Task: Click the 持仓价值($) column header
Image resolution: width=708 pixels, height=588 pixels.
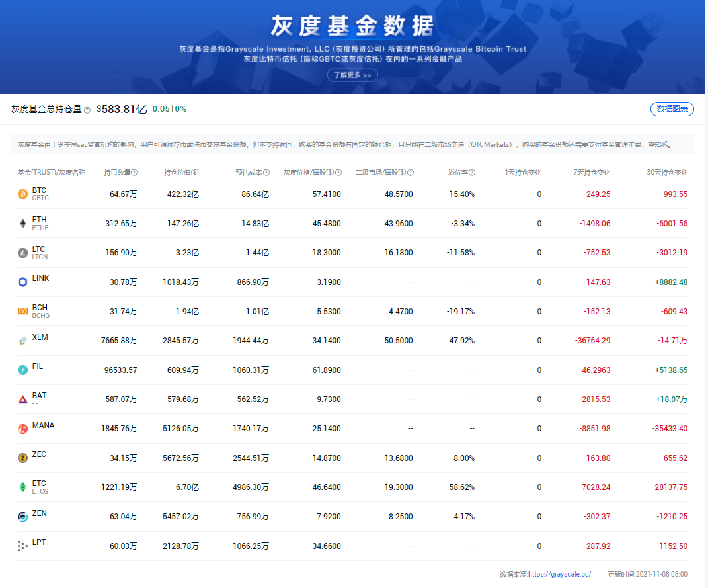Action: click(181, 173)
